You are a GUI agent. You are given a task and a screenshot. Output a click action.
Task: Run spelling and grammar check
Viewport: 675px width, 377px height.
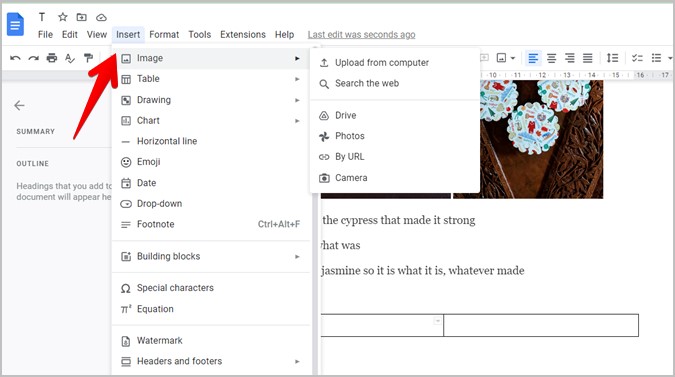coord(70,58)
